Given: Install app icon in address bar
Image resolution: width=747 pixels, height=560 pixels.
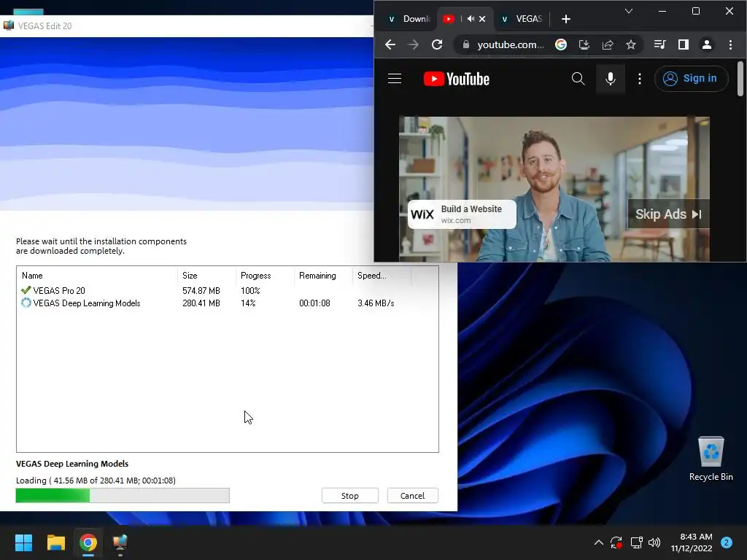Looking at the screenshot, I should pos(584,44).
